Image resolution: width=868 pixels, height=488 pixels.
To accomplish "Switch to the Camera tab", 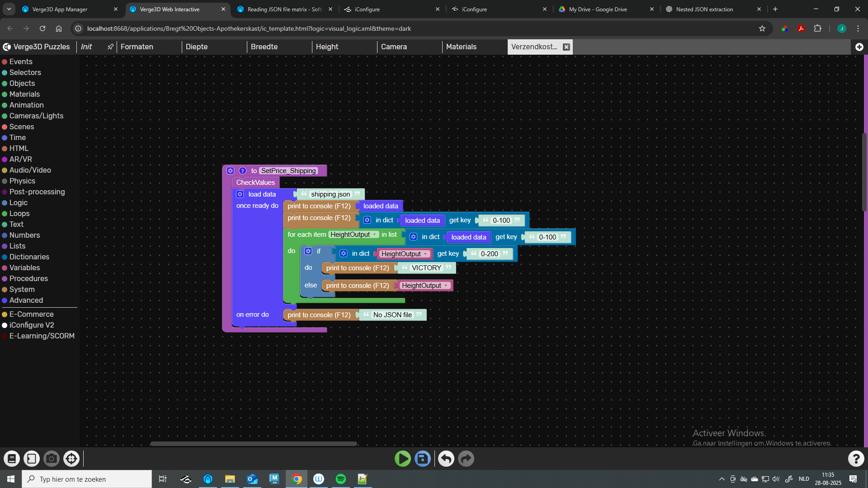I will click(x=394, y=47).
